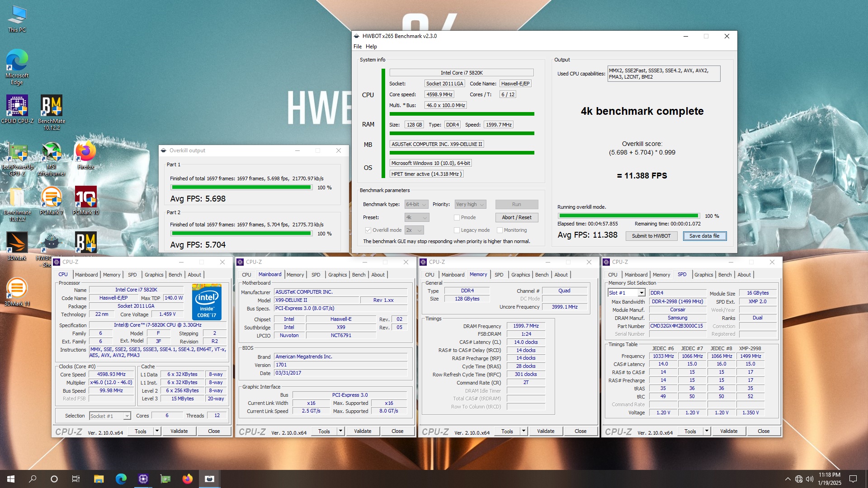Switch to CPU-Z taskbar icon
This screenshot has width=868, height=488.
(143, 479)
